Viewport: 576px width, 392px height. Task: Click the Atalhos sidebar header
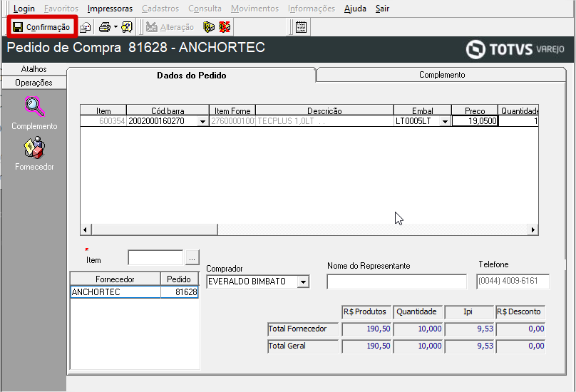(34, 69)
